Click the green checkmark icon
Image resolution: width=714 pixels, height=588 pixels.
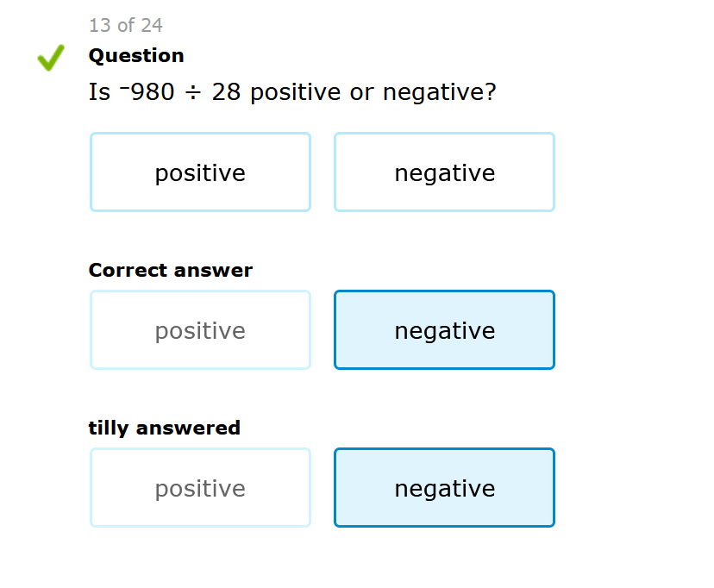(x=51, y=59)
